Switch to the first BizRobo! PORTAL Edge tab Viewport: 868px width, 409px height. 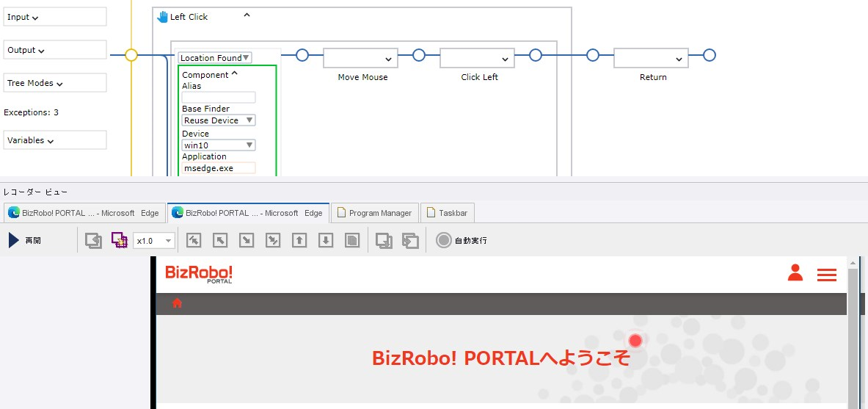click(x=84, y=213)
